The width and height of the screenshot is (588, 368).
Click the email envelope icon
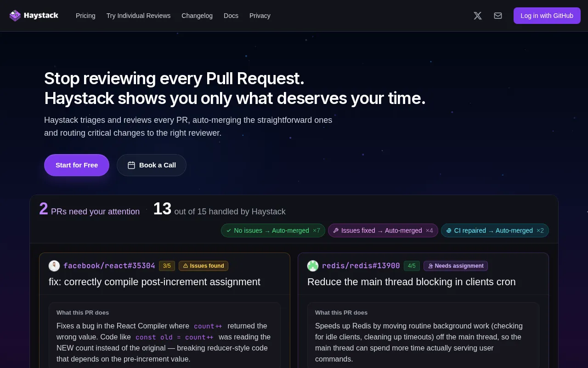pyautogui.click(x=498, y=16)
